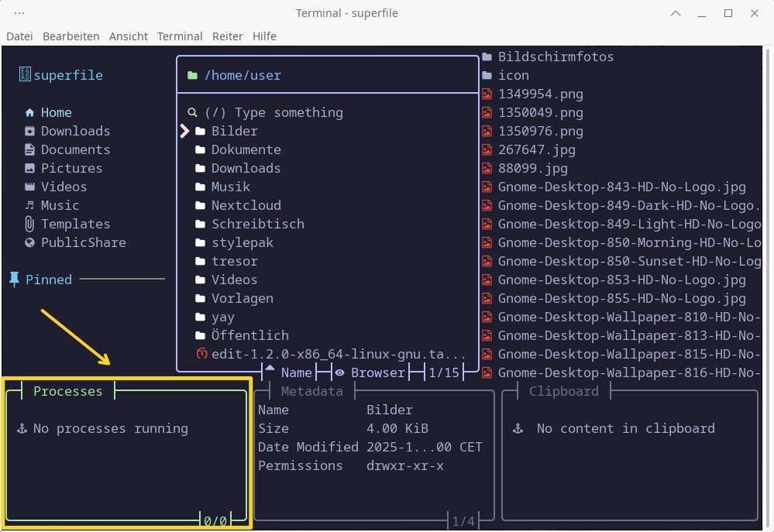Click the Pinned pin icon
This screenshot has height=532, width=774.
coord(14,280)
